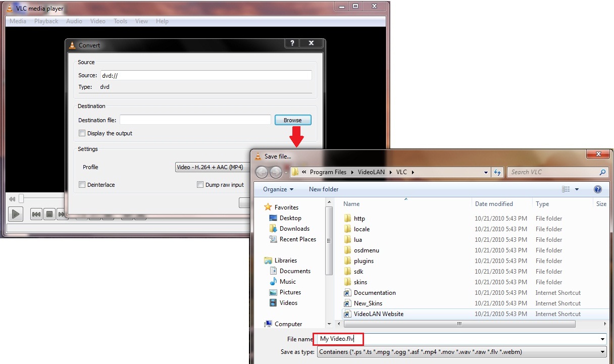Click the refresh icon next to address bar
The image size is (614, 364).
(x=497, y=173)
